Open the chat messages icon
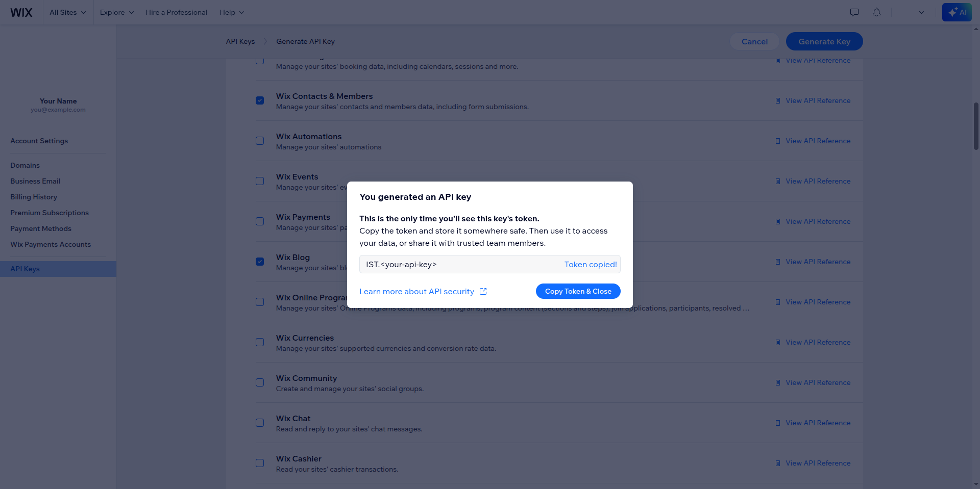Image resolution: width=980 pixels, height=489 pixels. point(854,12)
